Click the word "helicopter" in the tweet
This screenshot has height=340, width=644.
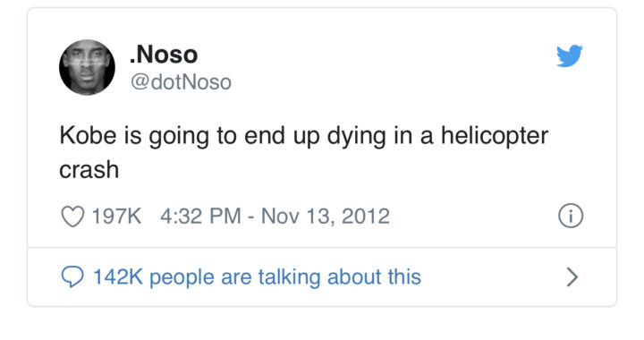[495, 136]
